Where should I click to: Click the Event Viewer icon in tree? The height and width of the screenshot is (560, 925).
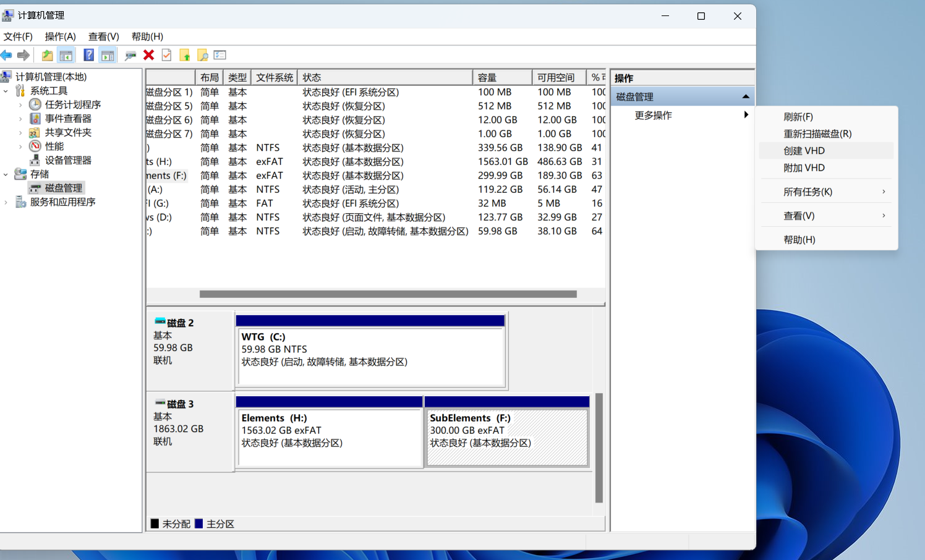point(35,119)
